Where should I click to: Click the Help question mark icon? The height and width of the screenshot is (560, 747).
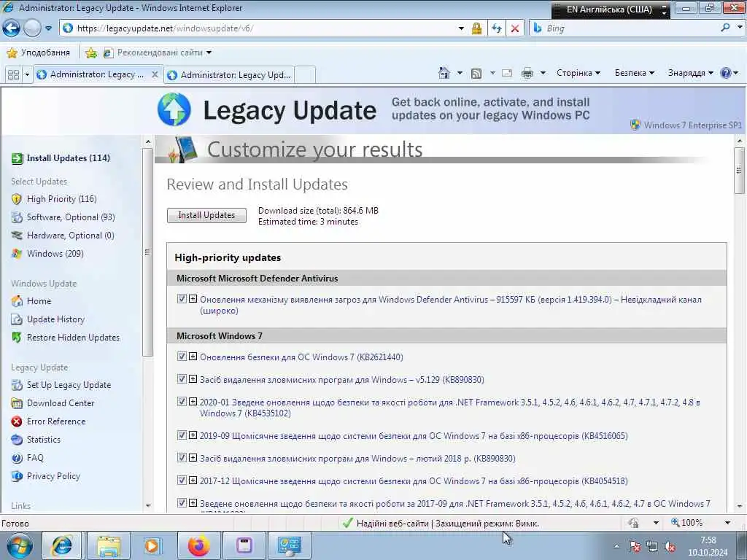[726, 73]
